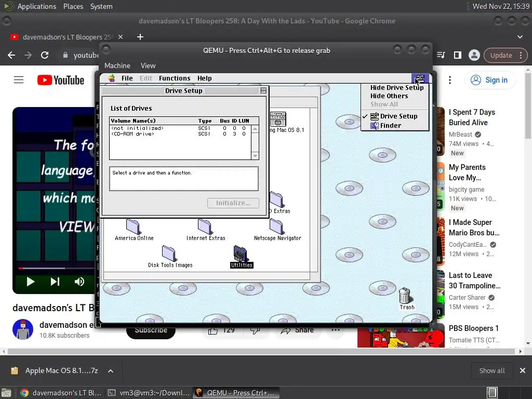Open the QEMU View menu
The height and width of the screenshot is (399, 532).
point(148,66)
